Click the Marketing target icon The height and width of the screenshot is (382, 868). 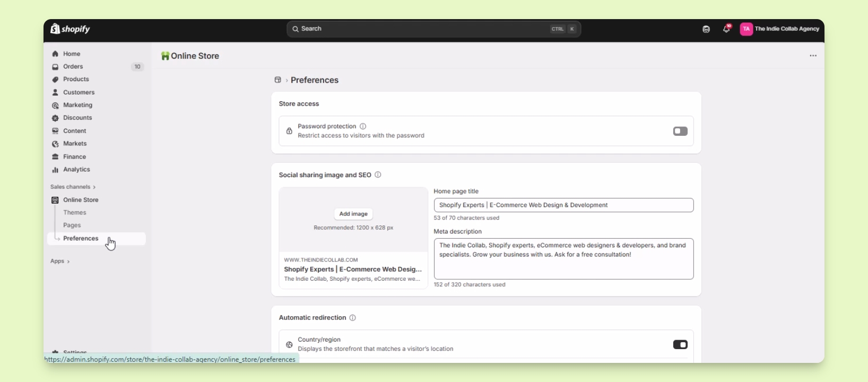coord(55,106)
